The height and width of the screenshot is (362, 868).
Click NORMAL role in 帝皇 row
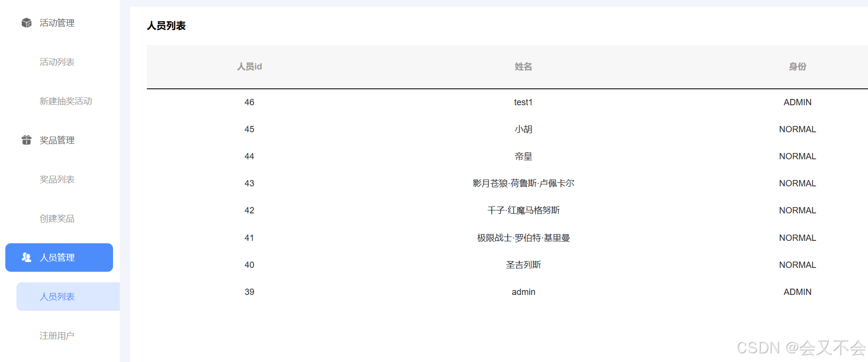pos(797,156)
